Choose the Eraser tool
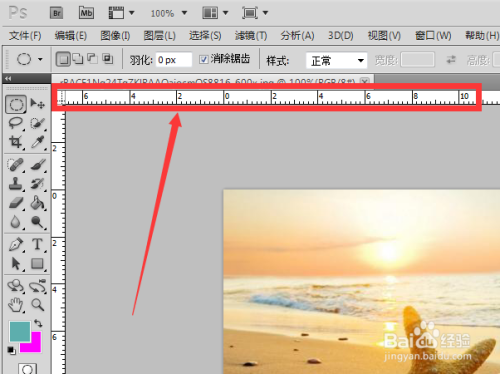500x374 pixels. pyautogui.click(x=15, y=203)
